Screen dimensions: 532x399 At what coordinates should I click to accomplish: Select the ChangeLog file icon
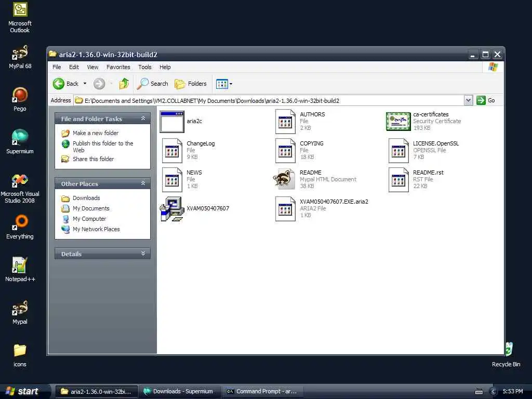(x=172, y=150)
